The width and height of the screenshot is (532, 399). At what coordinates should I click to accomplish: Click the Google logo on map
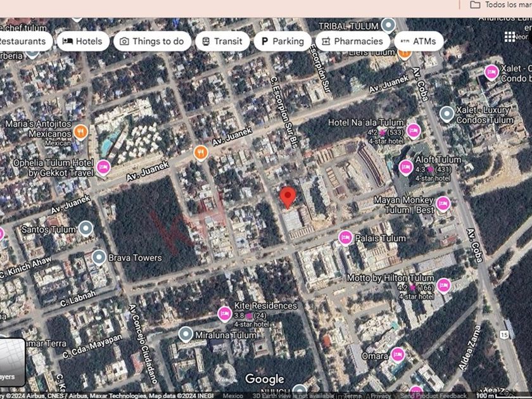coord(265,379)
